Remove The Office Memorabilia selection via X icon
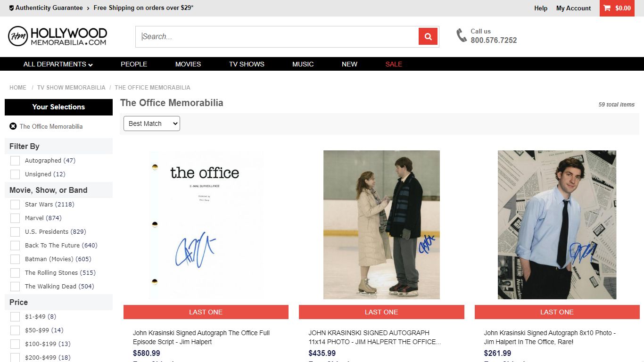This screenshot has width=644, height=362. point(13,126)
